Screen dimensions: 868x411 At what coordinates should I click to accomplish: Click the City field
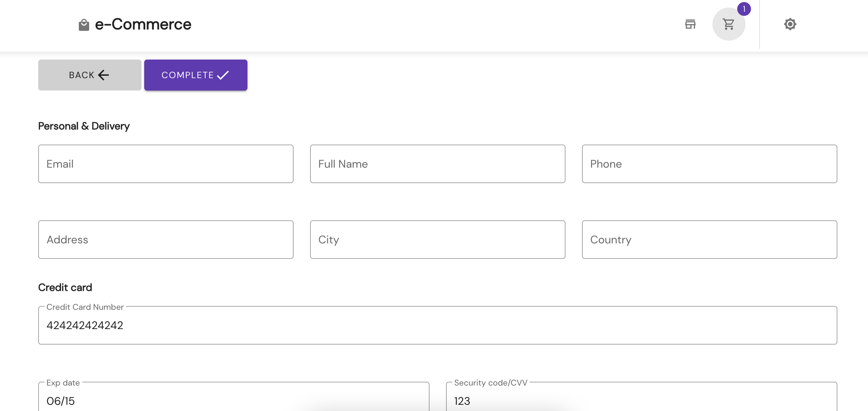pos(437,239)
